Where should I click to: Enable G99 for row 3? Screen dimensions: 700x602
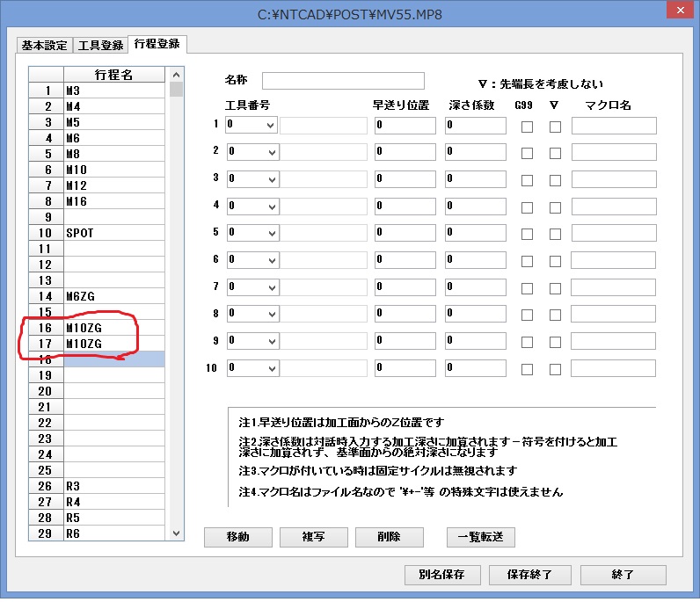click(x=527, y=180)
